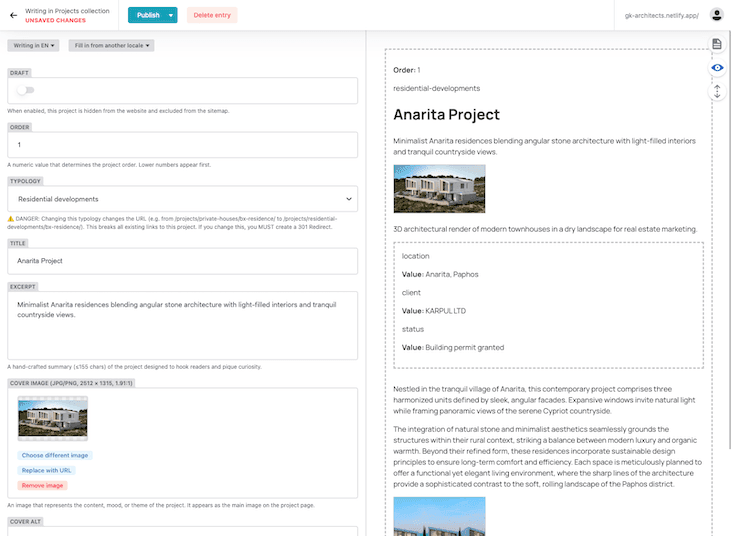The width and height of the screenshot is (731, 536).
Task: Click the Replace with URL button
Action: click(x=47, y=471)
